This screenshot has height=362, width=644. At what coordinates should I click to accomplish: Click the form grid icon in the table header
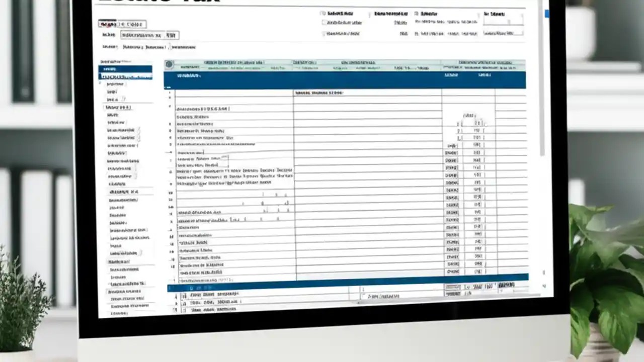pos(169,64)
